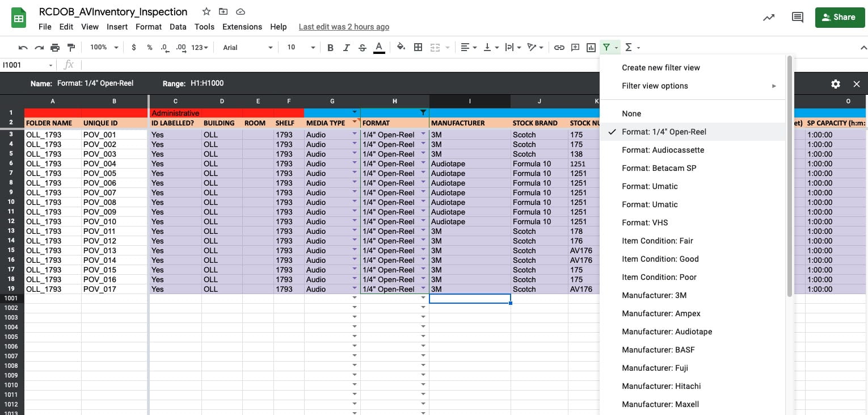Toggle strikethrough formatting

pyautogui.click(x=362, y=48)
